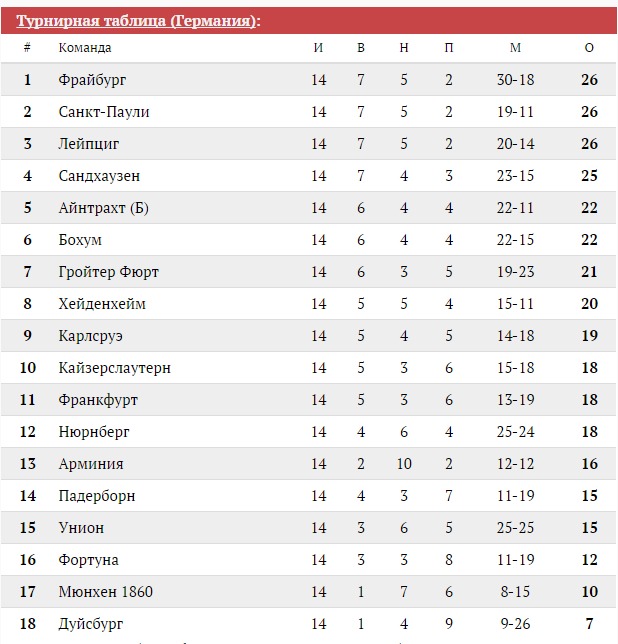Select the Санкт-Паули team row

(x=309, y=112)
